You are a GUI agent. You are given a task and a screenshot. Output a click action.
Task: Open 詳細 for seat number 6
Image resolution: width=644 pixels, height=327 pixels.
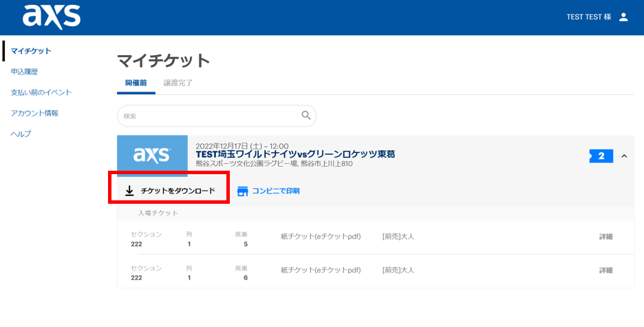605,271
